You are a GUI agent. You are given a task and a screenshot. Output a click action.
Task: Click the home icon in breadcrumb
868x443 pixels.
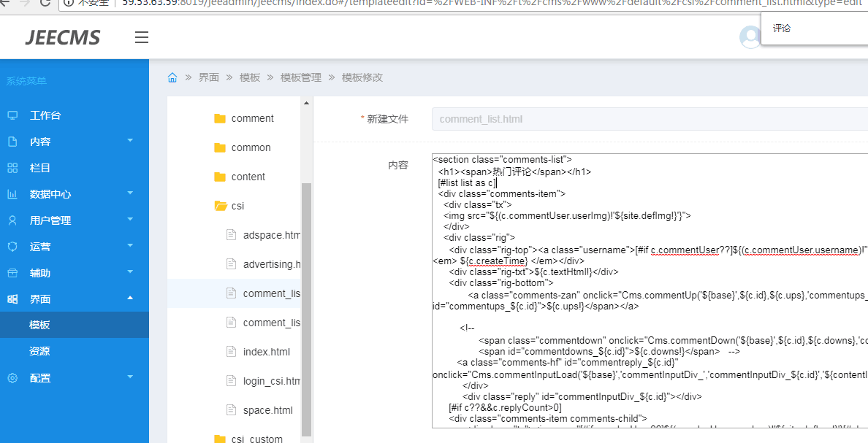[172, 77]
